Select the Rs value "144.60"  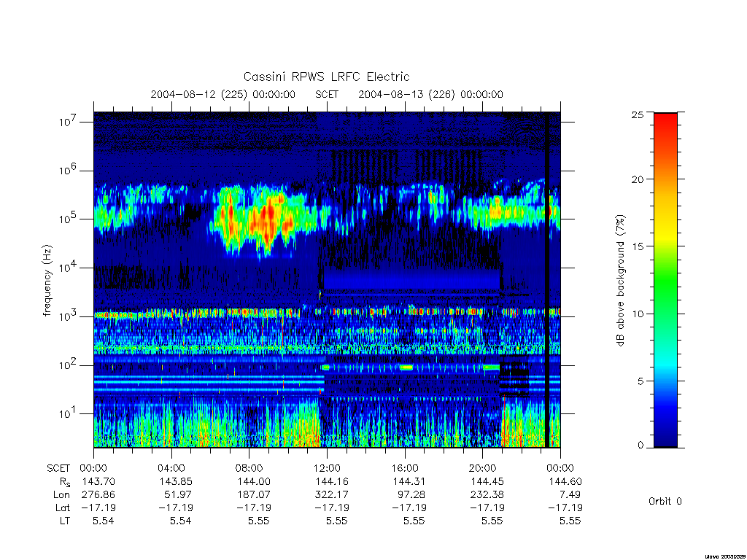565,481
